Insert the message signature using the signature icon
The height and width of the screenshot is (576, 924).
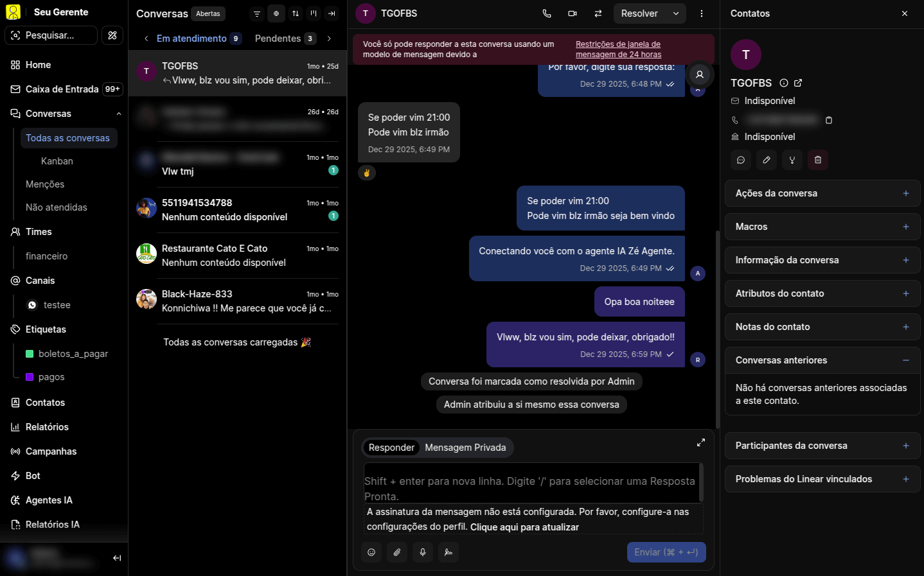(448, 552)
